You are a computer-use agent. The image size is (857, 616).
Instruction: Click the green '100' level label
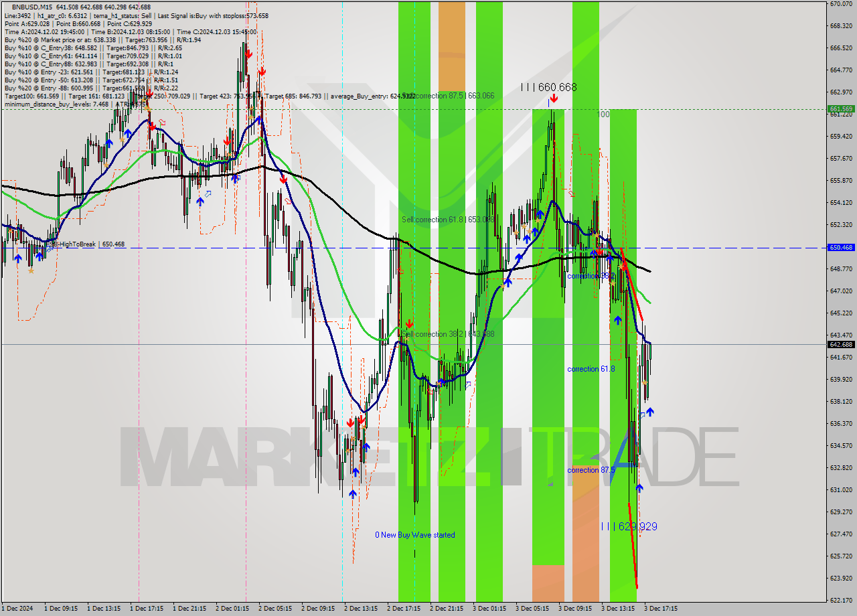point(603,114)
